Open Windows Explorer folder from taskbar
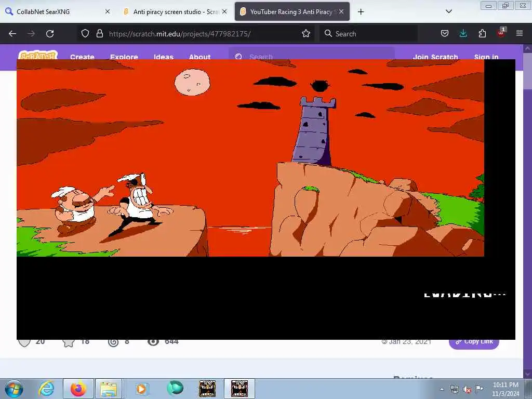 pyautogui.click(x=109, y=389)
